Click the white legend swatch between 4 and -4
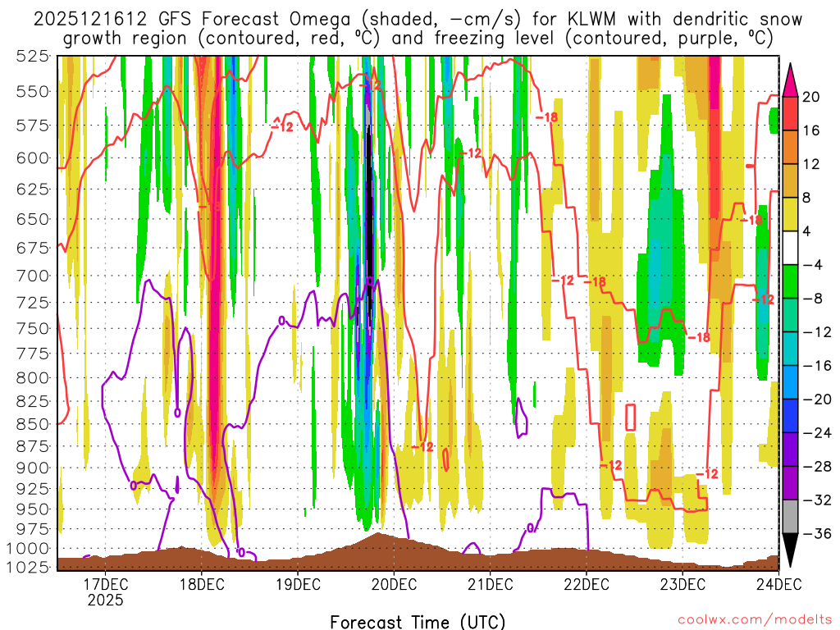Screen dimensions: 840x630 coord(790,248)
